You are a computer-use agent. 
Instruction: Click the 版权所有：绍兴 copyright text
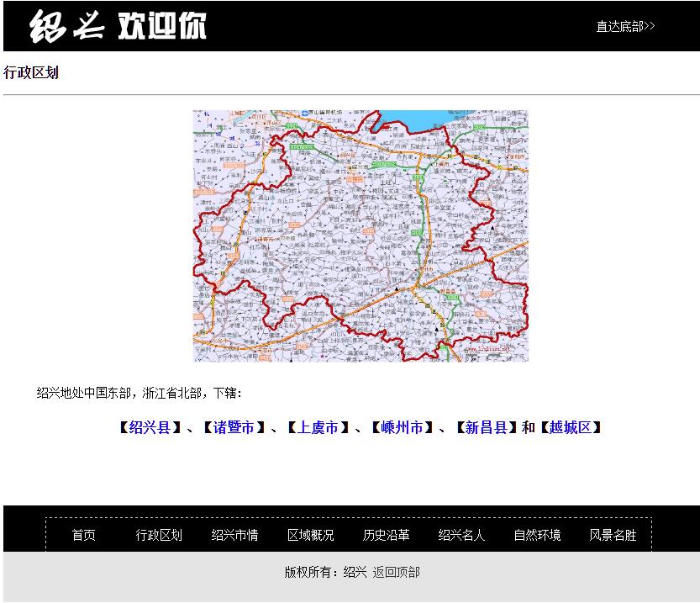click(325, 572)
